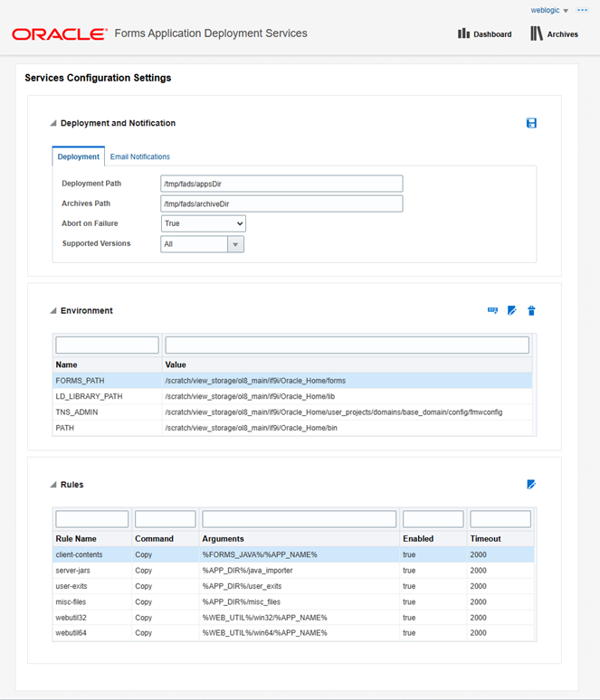The width and height of the screenshot is (600, 700).
Task: Open the Supported Versions combo box arrow
Action: tap(235, 244)
